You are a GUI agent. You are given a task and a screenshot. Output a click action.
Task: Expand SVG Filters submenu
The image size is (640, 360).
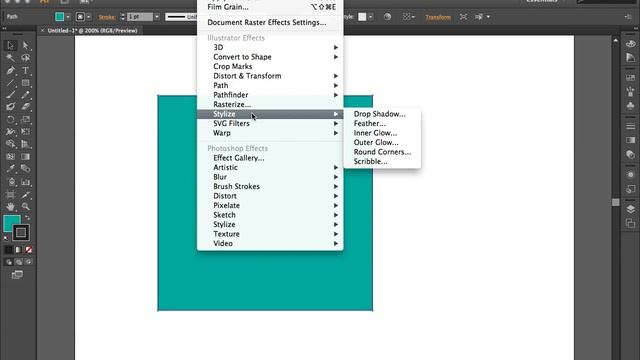[x=270, y=123]
